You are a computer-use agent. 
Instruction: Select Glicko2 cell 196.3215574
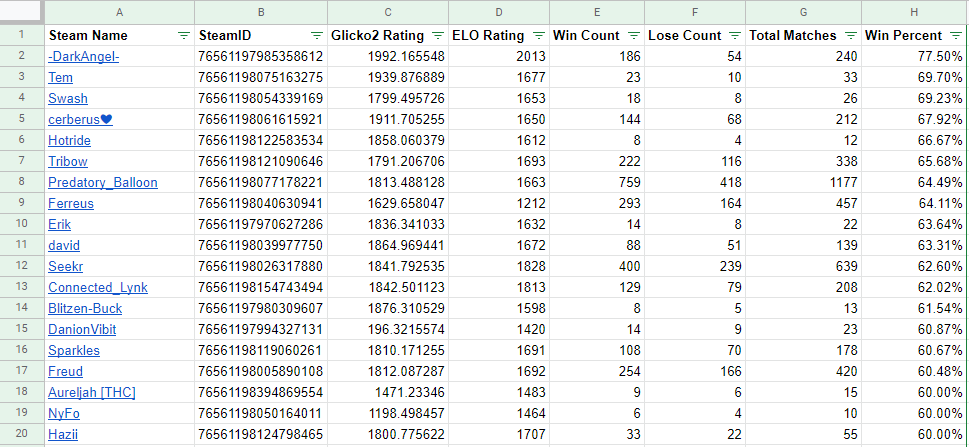(x=388, y=330)
